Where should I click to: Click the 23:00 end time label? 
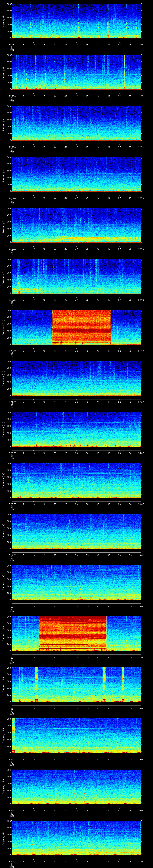141,453
